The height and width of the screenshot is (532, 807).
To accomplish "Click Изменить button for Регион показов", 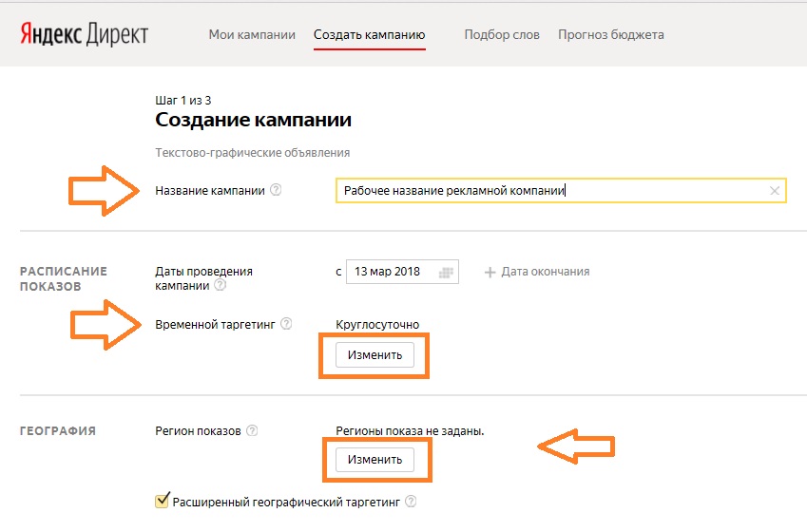I will pyautogui.click(x=375, y=460).
